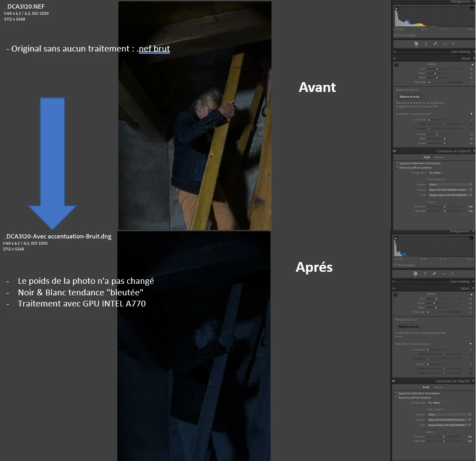Click filename _DCA3120.NEF label
Viewport: 476px width, 461px height.
click(x=24, y=6)
